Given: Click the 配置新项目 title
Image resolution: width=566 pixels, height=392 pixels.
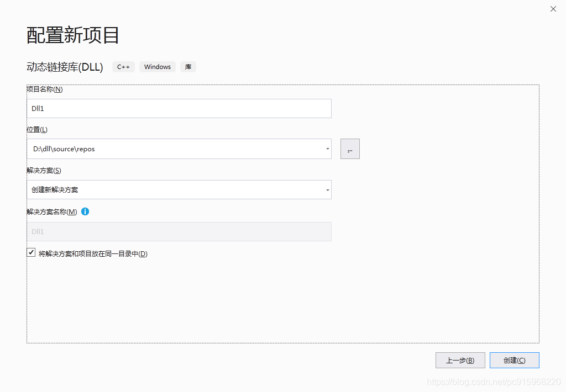Looking at the screenshot, I should (72, 35).
